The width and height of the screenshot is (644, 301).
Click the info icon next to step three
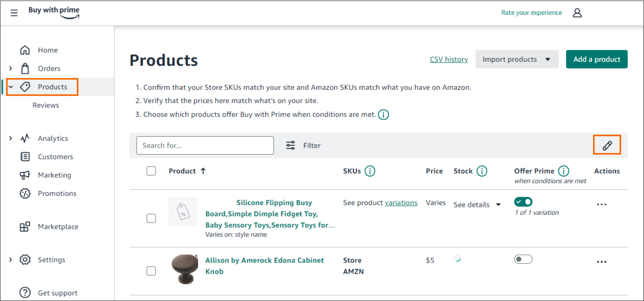click(x=383, y=114)
